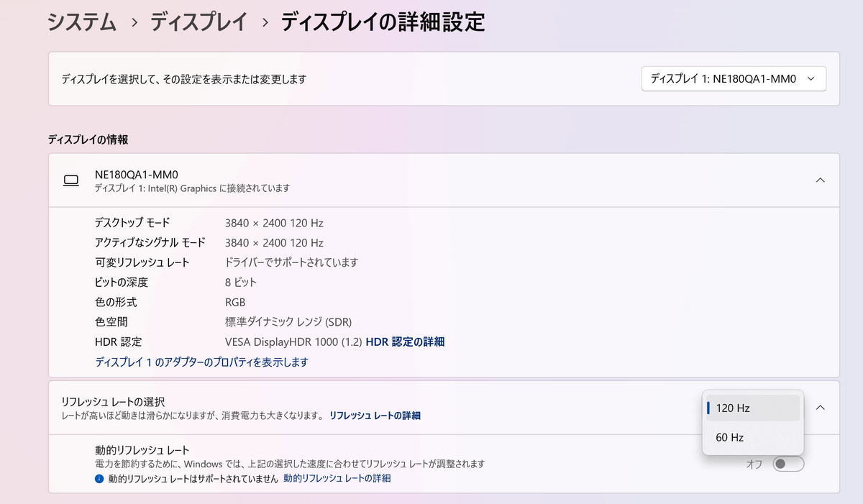Click the NE180QA1-MM0 display name heading

(136, 175)
